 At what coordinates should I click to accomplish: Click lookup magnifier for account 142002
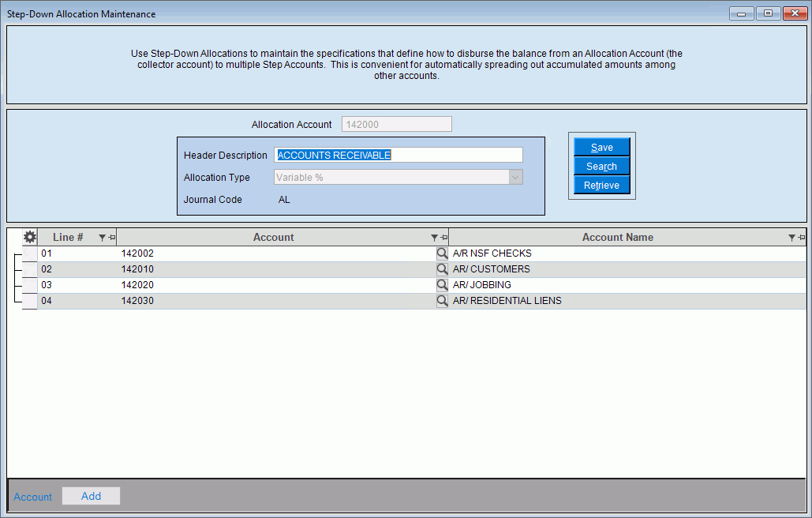coord(442,253)
